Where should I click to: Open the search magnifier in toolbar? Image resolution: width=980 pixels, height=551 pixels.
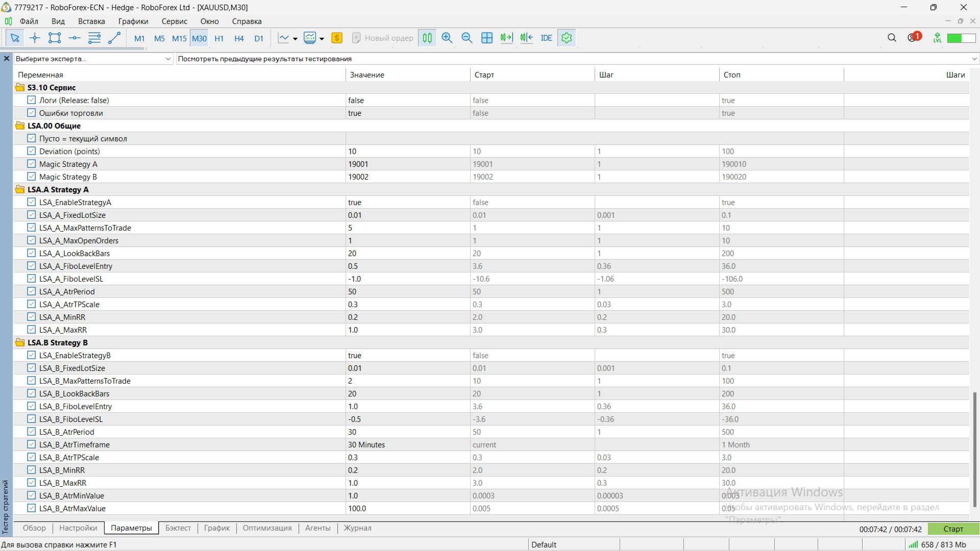click(892, 38)
